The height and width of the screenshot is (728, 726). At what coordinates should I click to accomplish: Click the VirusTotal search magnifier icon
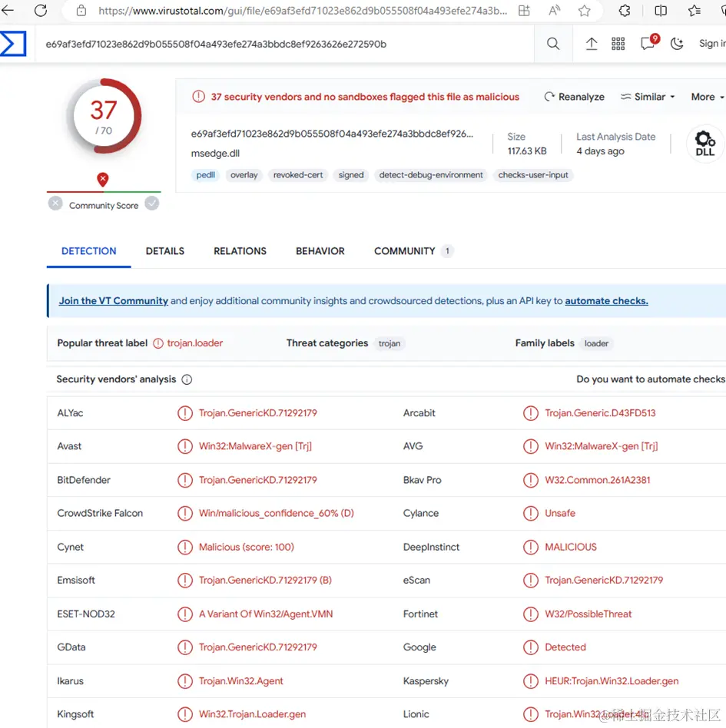(x=552, y=44)
